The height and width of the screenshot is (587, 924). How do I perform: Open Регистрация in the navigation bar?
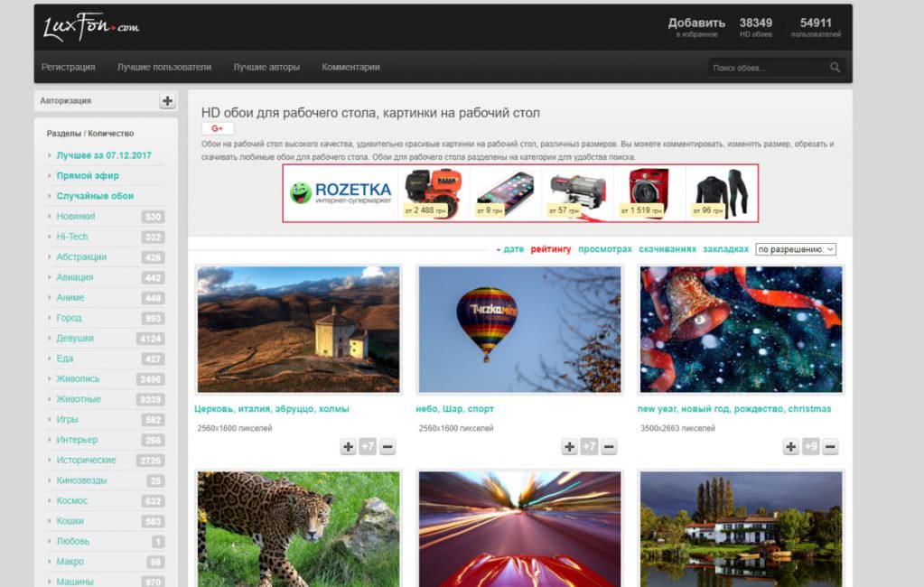click(69, 67)
